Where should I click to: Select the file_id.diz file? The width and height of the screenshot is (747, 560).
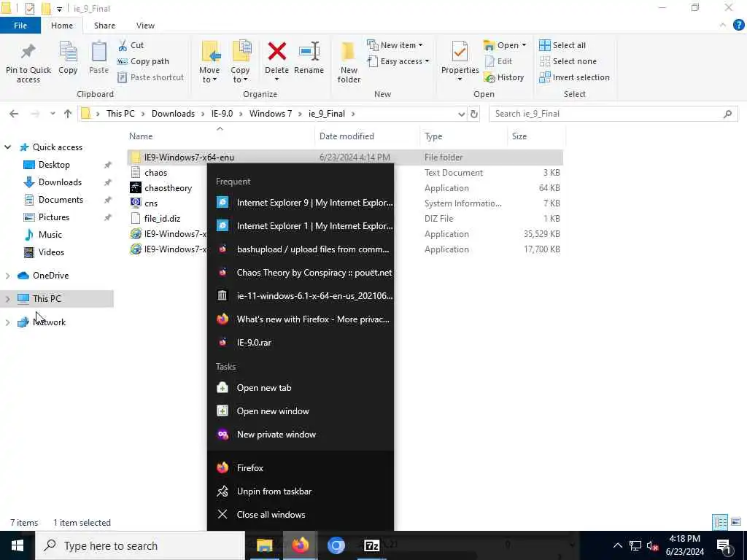[162, 219]
